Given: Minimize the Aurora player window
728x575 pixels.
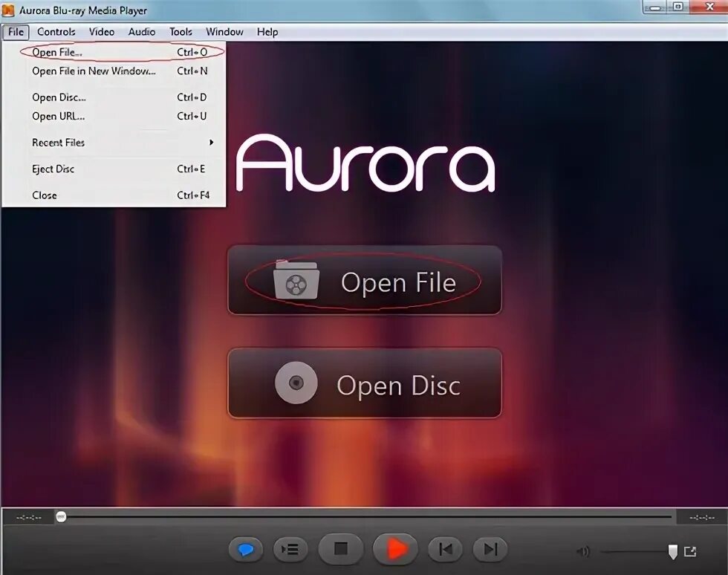Looking at the screenshot, I should tap(655, 7).
